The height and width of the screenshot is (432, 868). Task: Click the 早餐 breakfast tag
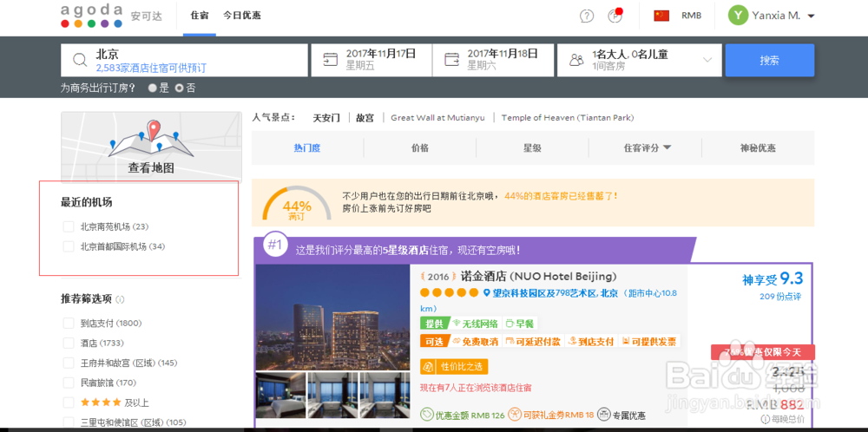coord(520,324)
